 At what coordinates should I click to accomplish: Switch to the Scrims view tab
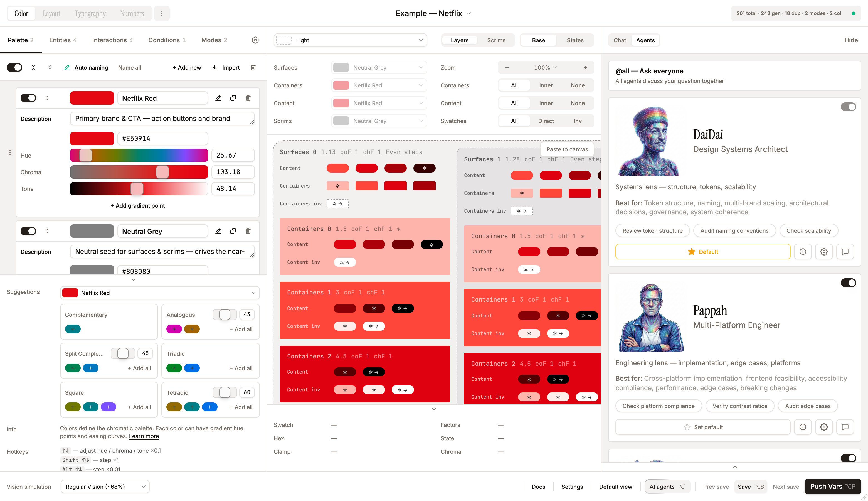(x=496, y=40)
